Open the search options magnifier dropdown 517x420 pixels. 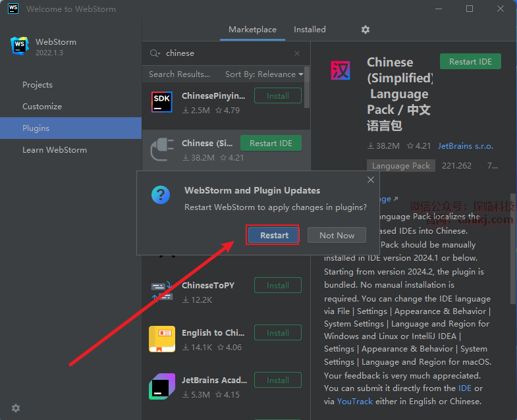(155, 53)
